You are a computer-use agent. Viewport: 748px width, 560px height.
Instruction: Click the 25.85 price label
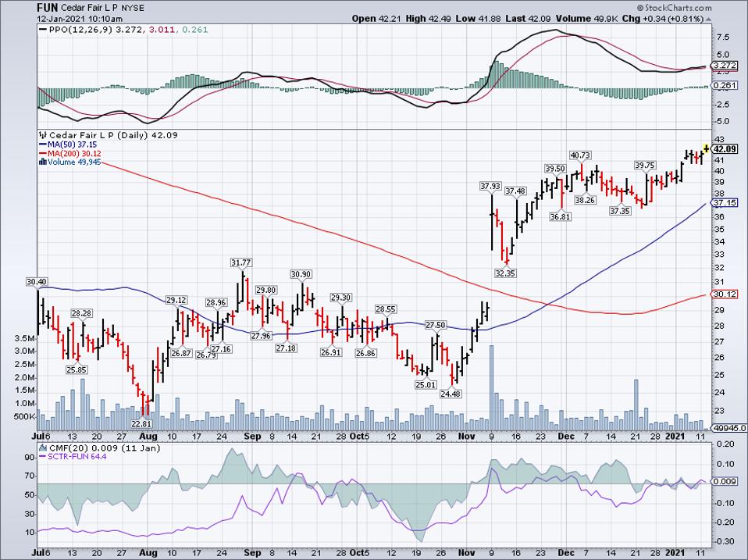[x=77, y=369]
